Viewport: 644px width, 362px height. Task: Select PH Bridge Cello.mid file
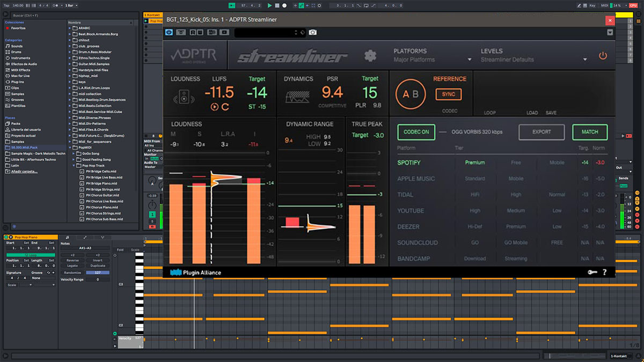[101, 172]
